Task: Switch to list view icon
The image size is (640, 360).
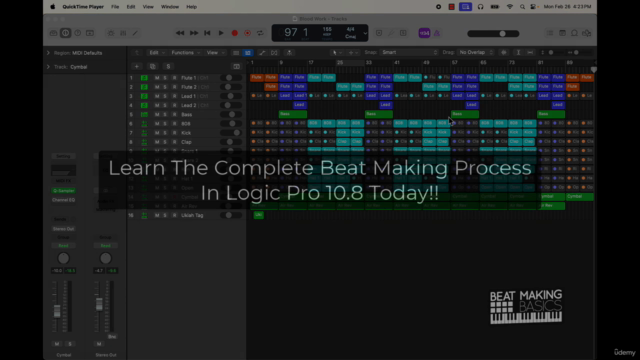Action: coord(236,53)
